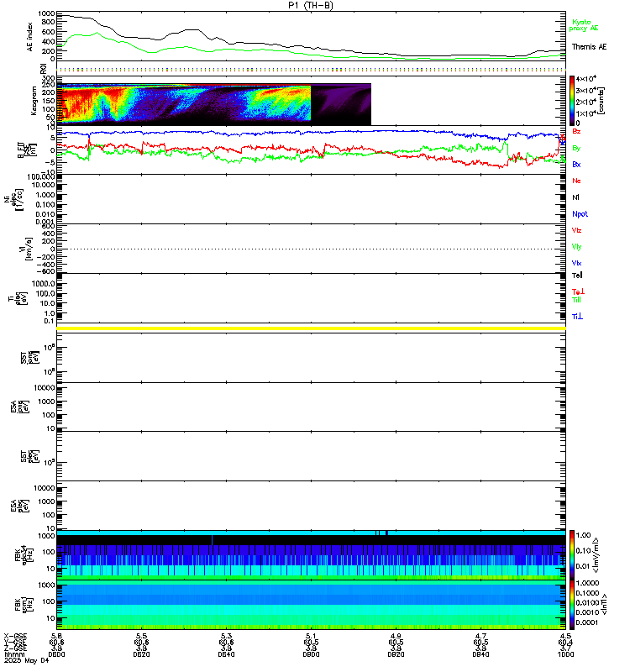Viewport: 630px width, 672px height.
Task: Click the X-GSE value 5.3
Action: (226, 636)
